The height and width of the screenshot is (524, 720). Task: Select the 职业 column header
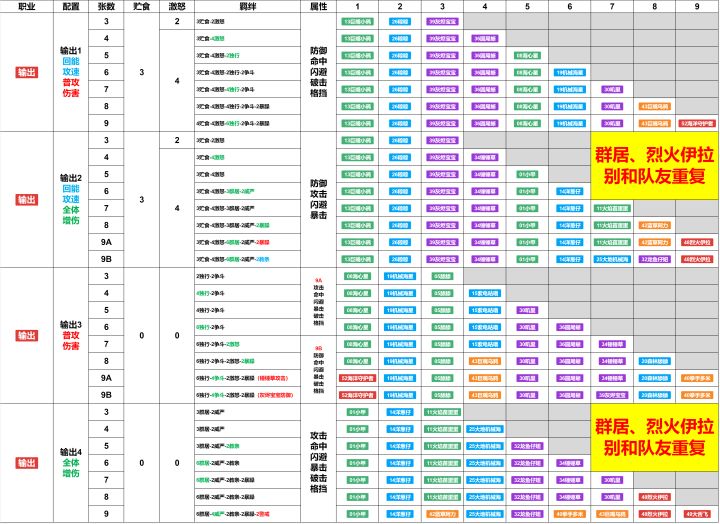[26, 6]
